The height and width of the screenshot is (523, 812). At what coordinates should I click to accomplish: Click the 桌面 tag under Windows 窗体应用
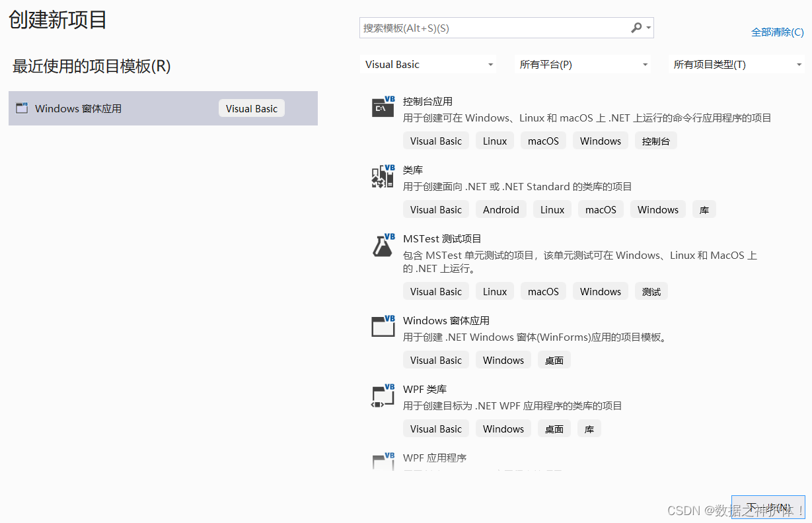(554, 360)
